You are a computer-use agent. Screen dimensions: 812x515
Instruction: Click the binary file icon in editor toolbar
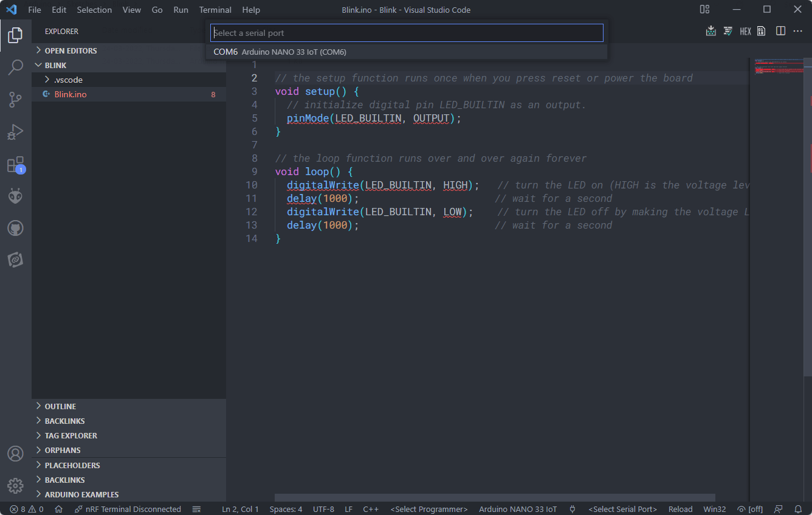pyautogui.click(x=762, y=31)
